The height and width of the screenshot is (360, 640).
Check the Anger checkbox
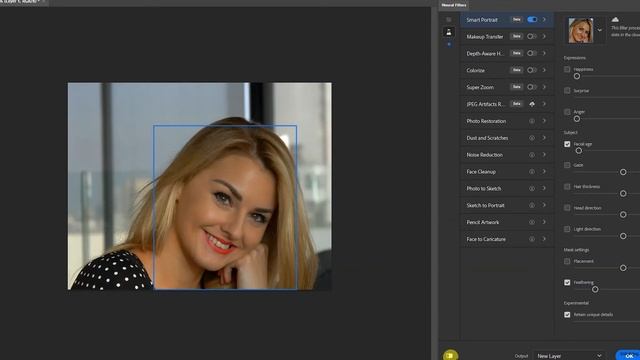tap(567, 112)
